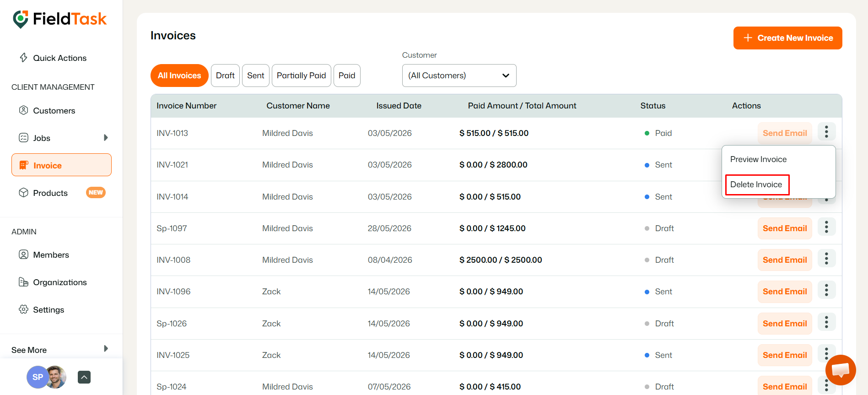Open three-dot menu for Sp-1097
This screenshot has height=395, width=868.
826,227
